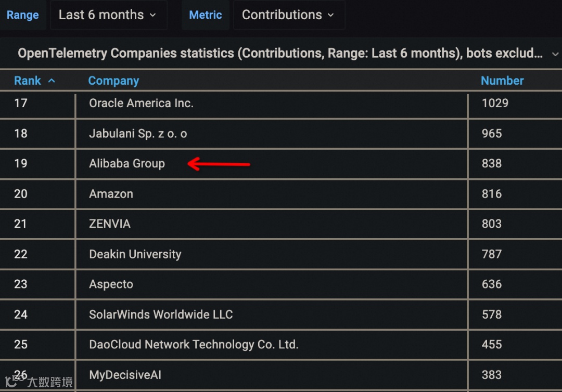Image resolution: width=562 pixels, height=392 pixels.
Task: Click the number 383 for MyDecisiveAI
Action: coord(492,375)
